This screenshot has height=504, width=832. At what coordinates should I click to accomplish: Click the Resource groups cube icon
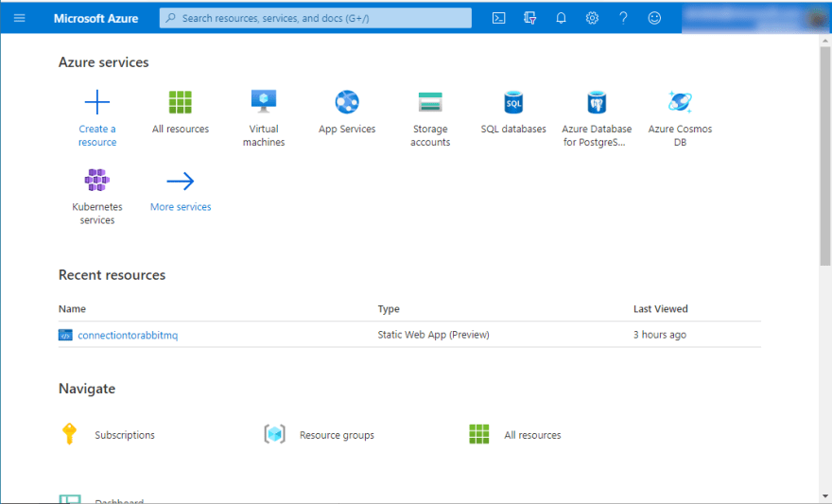(x=274, y=434)
